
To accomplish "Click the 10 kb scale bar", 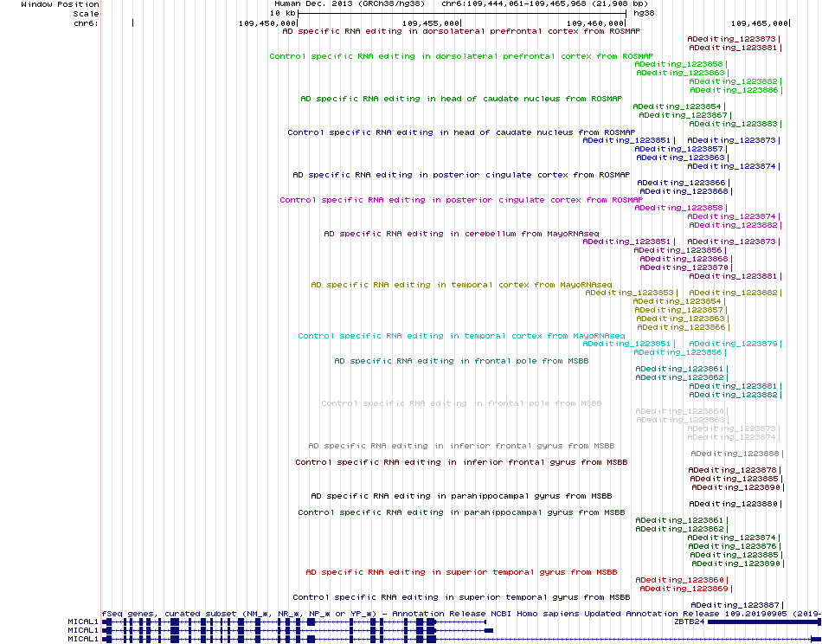I will click(x=462, y=13).
